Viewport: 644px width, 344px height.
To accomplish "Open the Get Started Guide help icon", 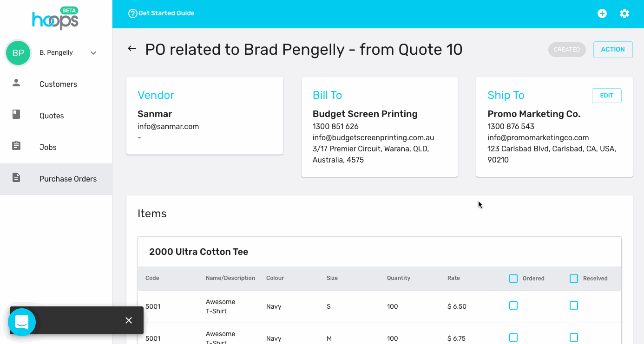I will 133,13.
